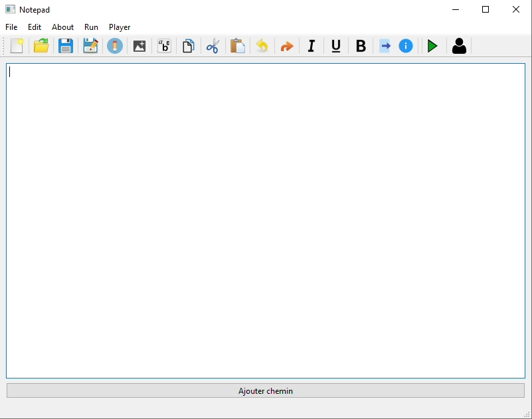Open the File menu
Screen dimensions: 532x419
tap(11, 27)
